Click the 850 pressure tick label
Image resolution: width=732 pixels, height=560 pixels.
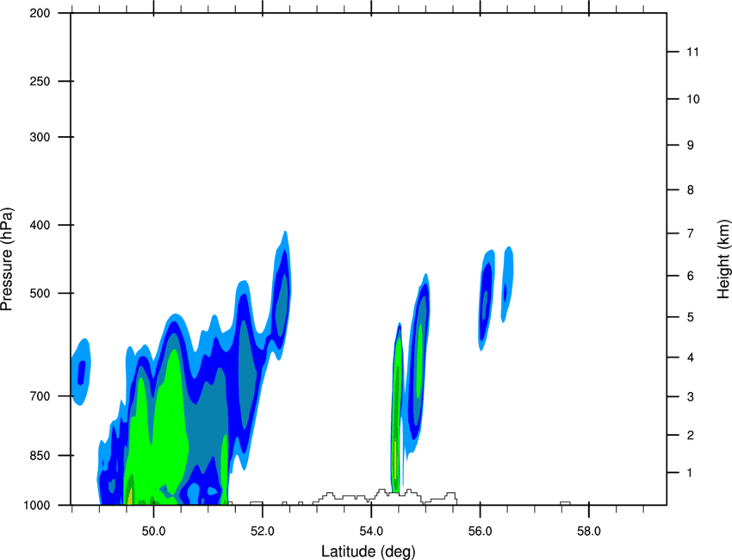40,456
